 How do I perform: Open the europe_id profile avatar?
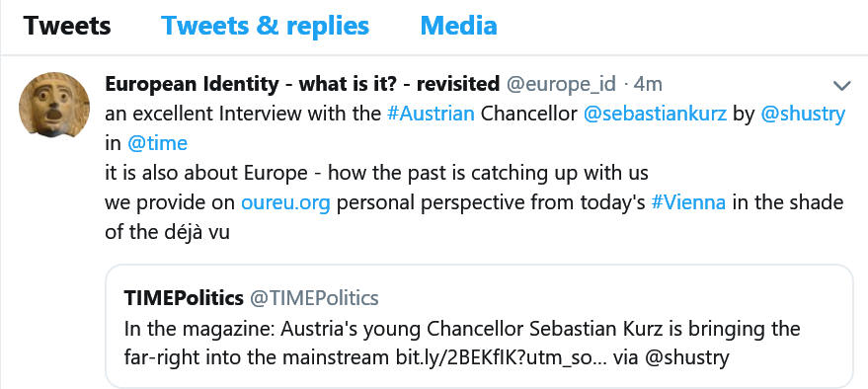point(54,104)
